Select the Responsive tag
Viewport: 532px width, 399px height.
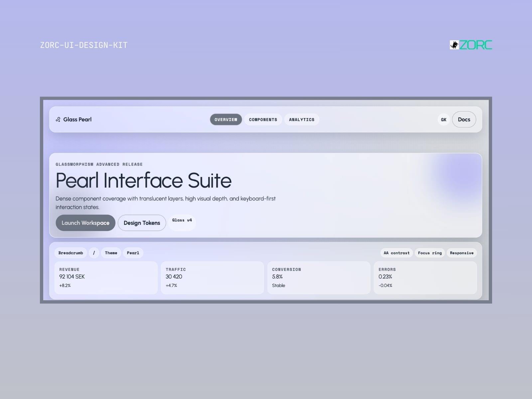pos(462,253)
